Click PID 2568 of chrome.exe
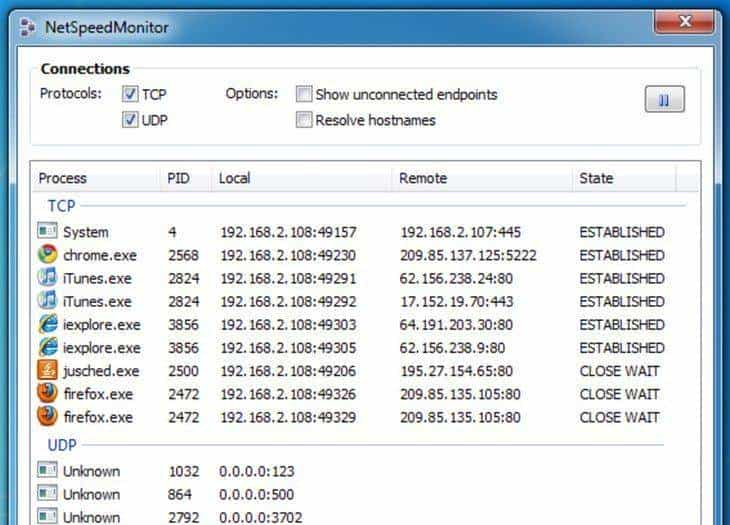The image size is (730, 525). click(x=183, y=256)
